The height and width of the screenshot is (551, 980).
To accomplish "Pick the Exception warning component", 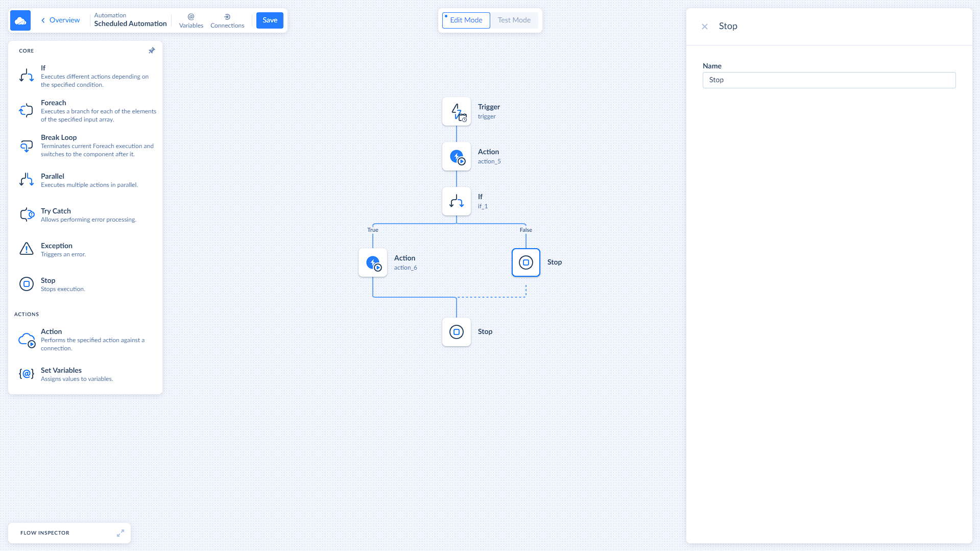I will (x=27, y=249).
